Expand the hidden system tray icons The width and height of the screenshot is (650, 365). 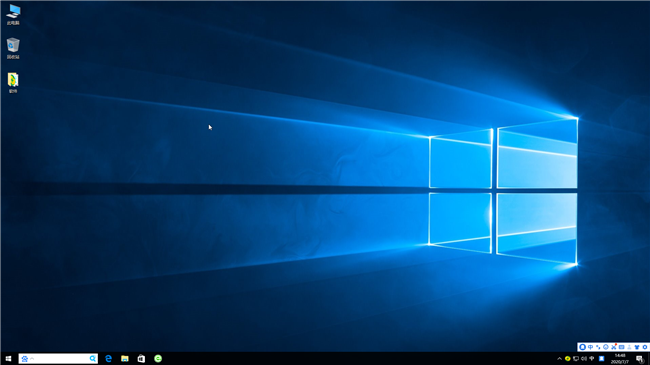click(559, 359)
